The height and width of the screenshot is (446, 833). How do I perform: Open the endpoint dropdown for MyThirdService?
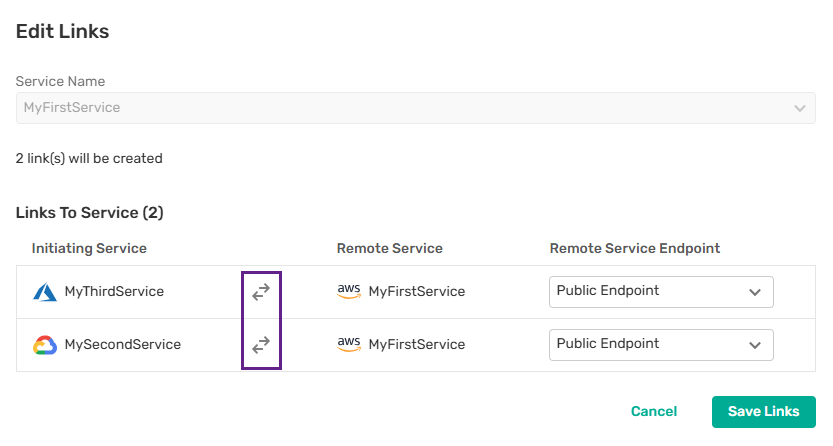(x=661, y=292)
